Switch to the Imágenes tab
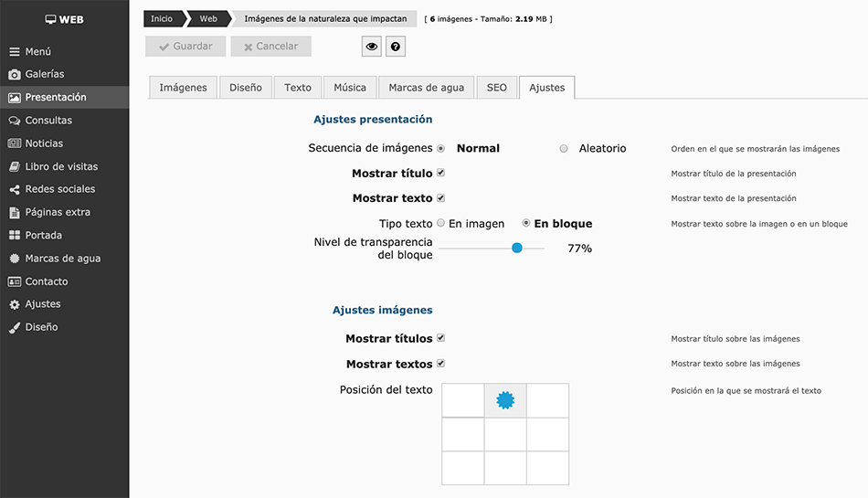Viewport: 868px width, 498px height. [x=184, y=88]
